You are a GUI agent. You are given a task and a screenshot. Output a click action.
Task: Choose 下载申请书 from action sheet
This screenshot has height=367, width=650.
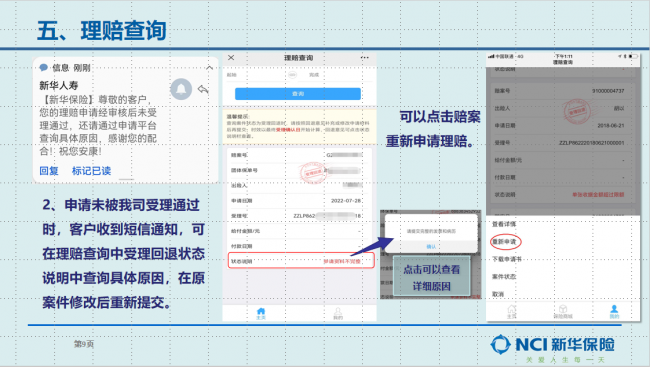tap(507, 259)
